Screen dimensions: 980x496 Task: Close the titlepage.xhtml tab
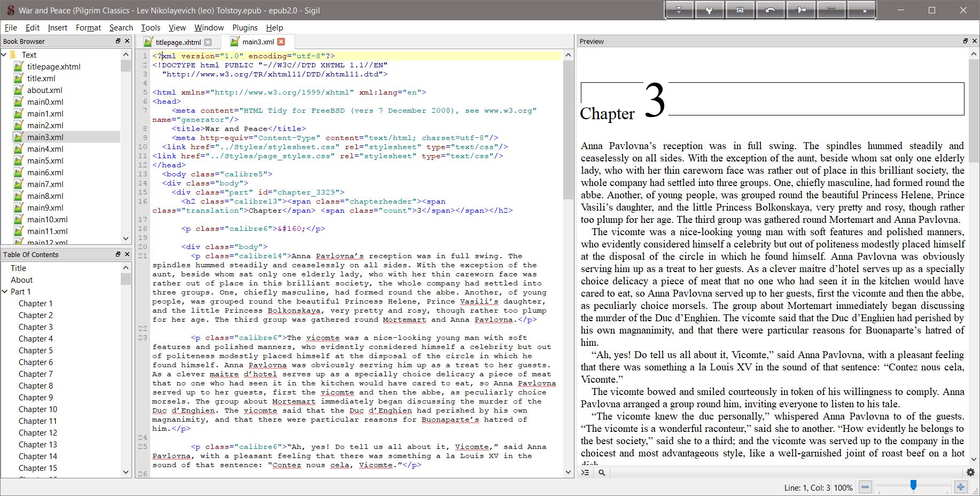tap(208, 42)
